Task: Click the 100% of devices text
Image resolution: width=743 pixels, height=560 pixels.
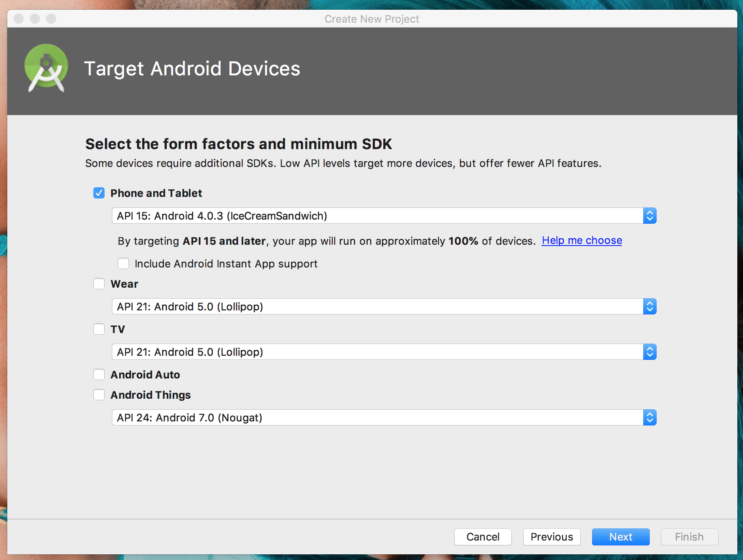Action: (x=492, y=241)
